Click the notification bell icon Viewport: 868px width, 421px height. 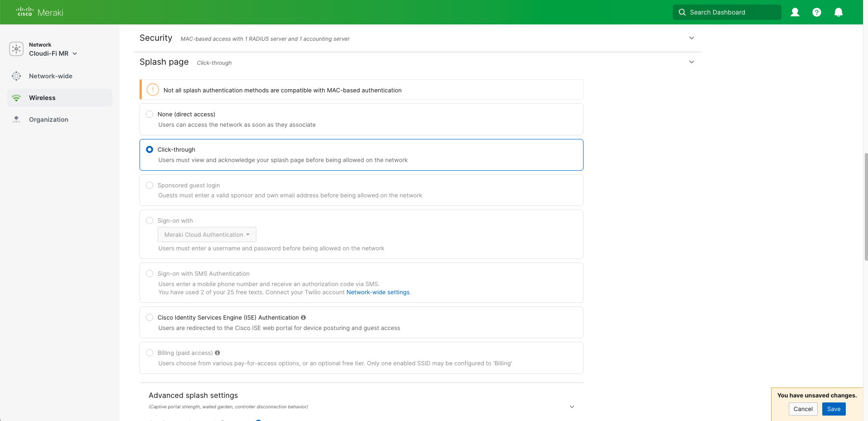tap(839, 12)
